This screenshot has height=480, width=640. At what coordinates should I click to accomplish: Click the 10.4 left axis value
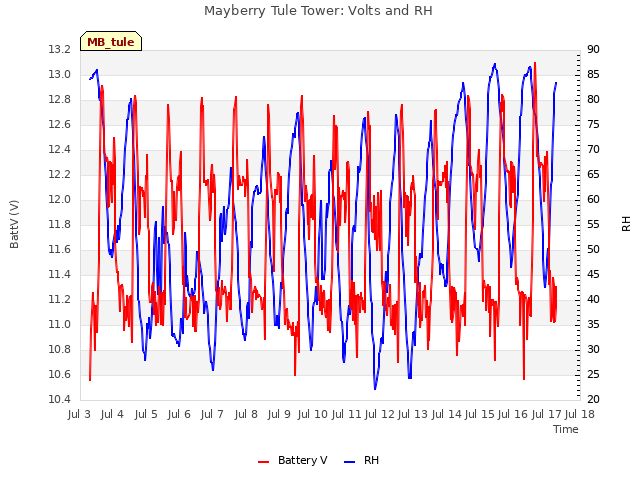(x=59, y=399)
